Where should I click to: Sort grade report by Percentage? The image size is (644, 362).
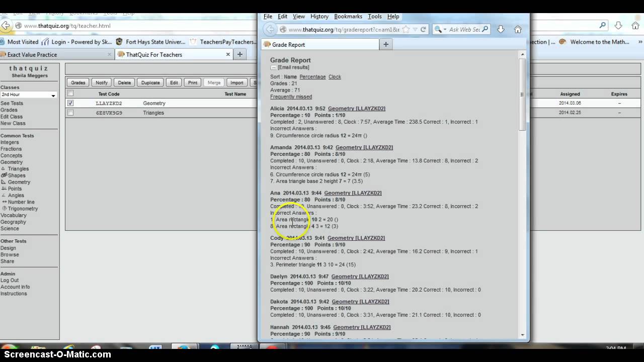[x=312, y=77]
